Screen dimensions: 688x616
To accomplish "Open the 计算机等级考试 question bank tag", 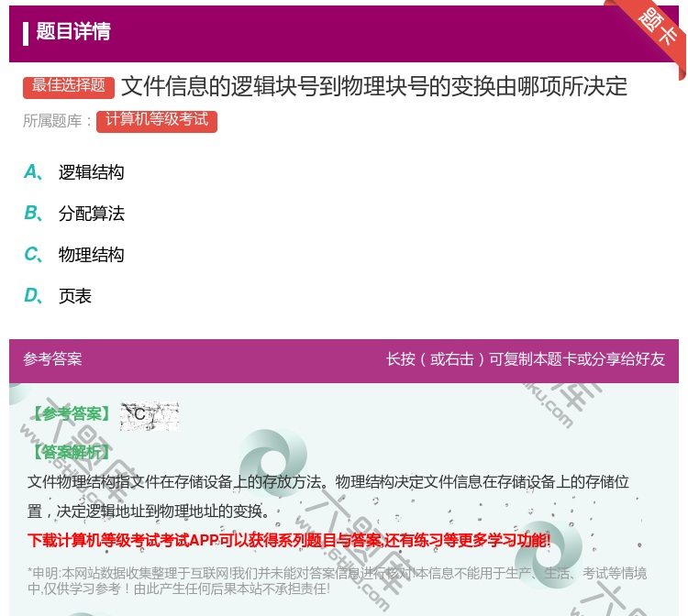I will (x=157, y=121).
